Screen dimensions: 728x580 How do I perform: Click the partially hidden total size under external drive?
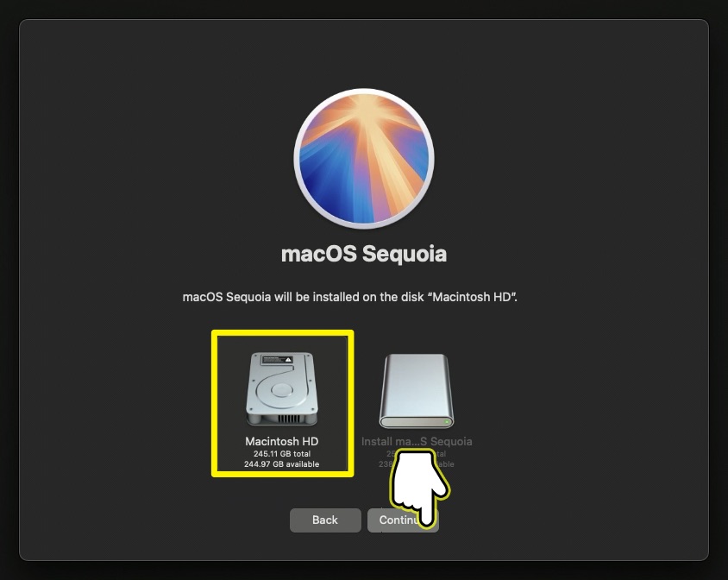pos(417,454)
